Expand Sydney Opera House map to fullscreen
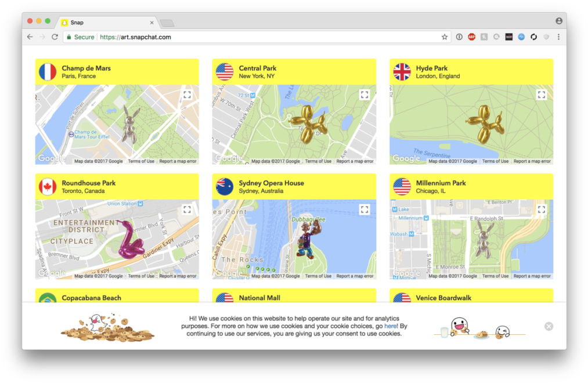The width and height of the screenshot is (588, 383). [x=364, y=209]
